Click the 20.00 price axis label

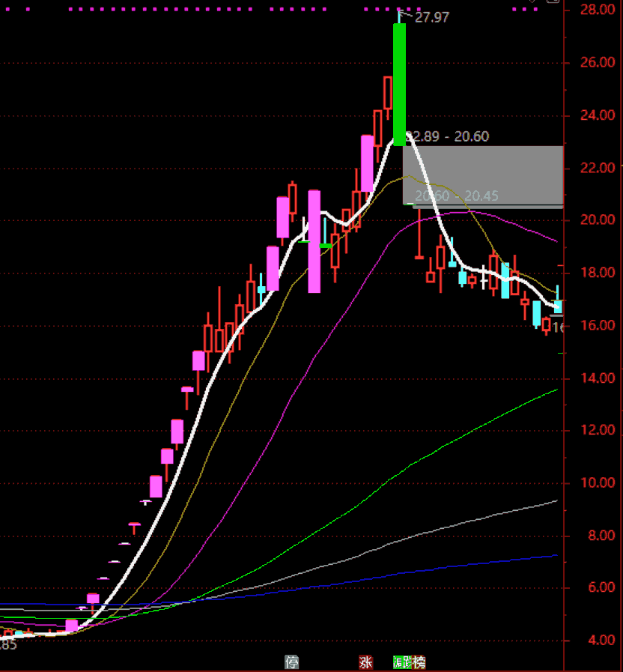click(x=598, y=220)
